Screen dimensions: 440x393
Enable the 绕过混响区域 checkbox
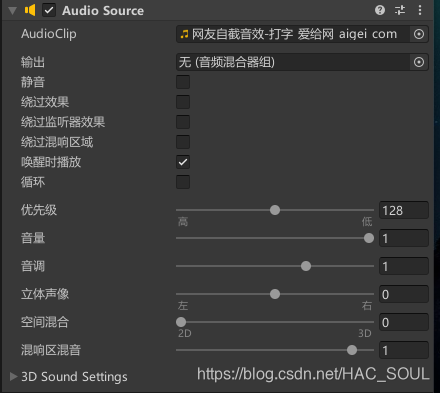[x=183, y=142]
